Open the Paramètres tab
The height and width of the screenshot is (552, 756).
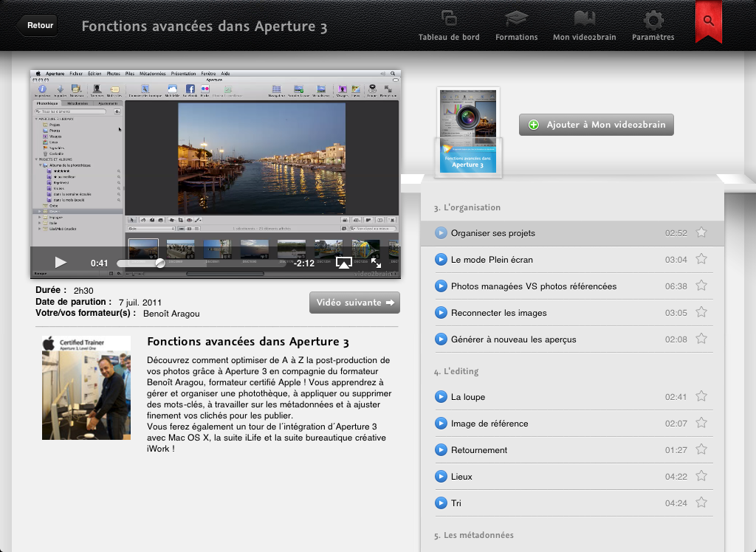tap(653, 26)
